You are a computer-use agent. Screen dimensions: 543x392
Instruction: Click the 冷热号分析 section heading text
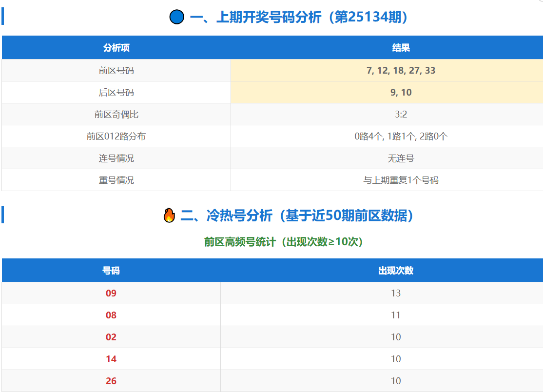coord(297,215)
